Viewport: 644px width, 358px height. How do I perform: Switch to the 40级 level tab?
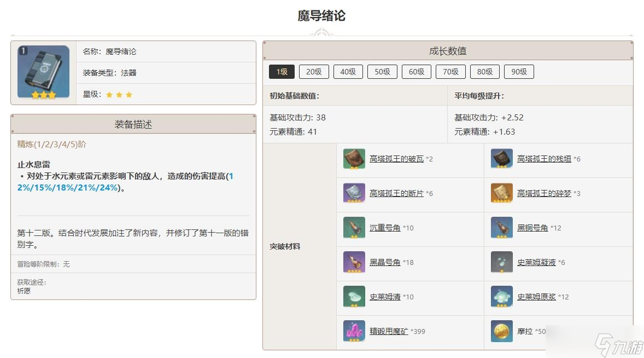click(x=348, y=72)
